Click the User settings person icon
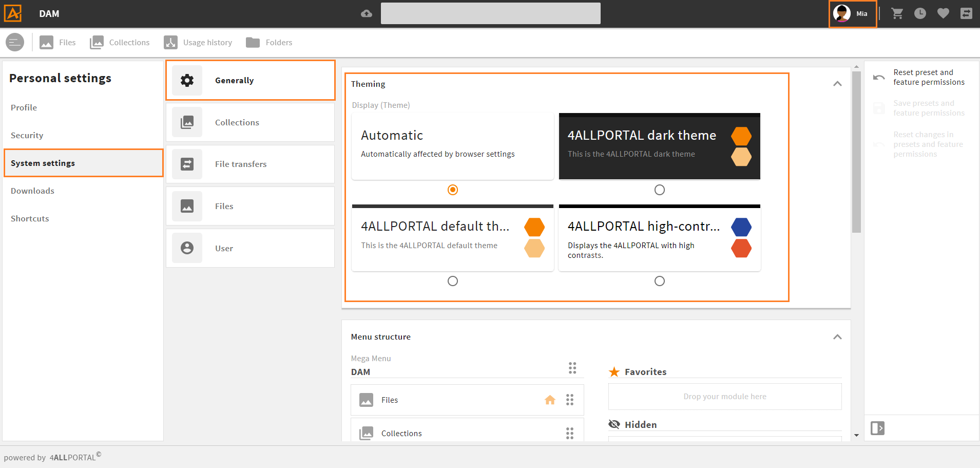980x468 pixels. (x=187, y=248)
